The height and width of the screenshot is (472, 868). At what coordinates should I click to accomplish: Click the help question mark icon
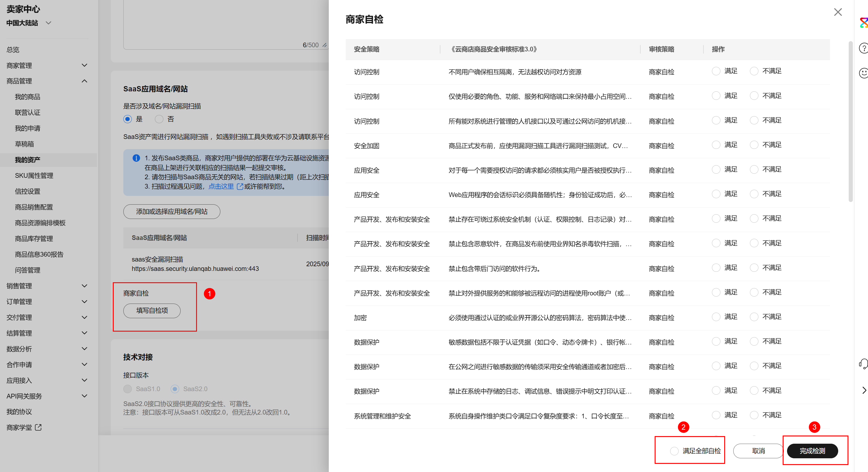tap(863, 48)
